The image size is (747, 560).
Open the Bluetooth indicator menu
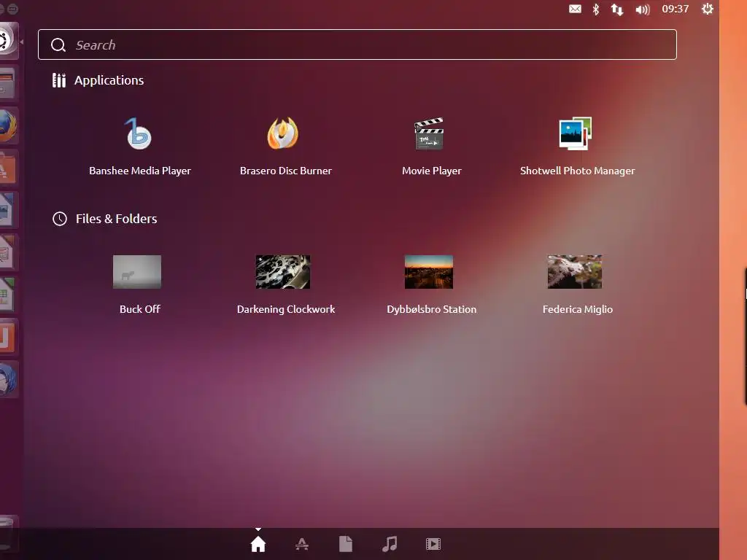point(595,9)
